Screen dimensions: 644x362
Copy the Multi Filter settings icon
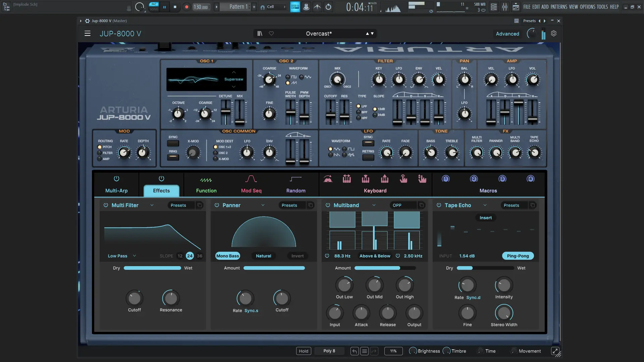pos(200,205)
